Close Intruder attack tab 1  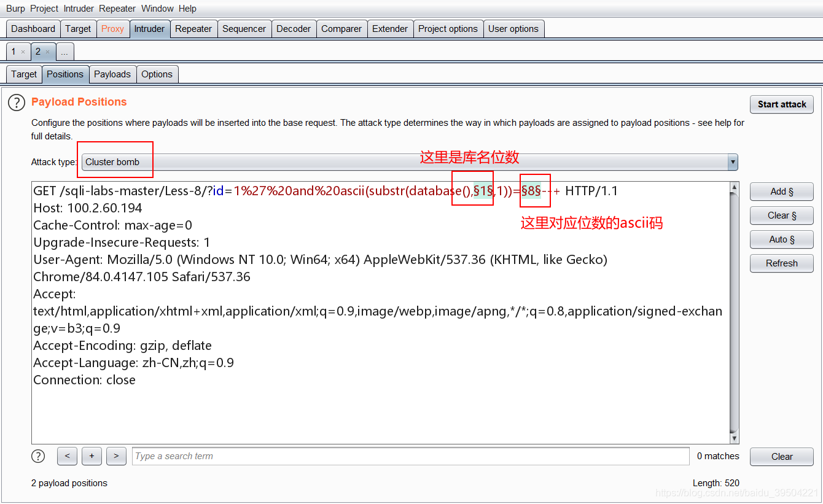coord(23,52)
